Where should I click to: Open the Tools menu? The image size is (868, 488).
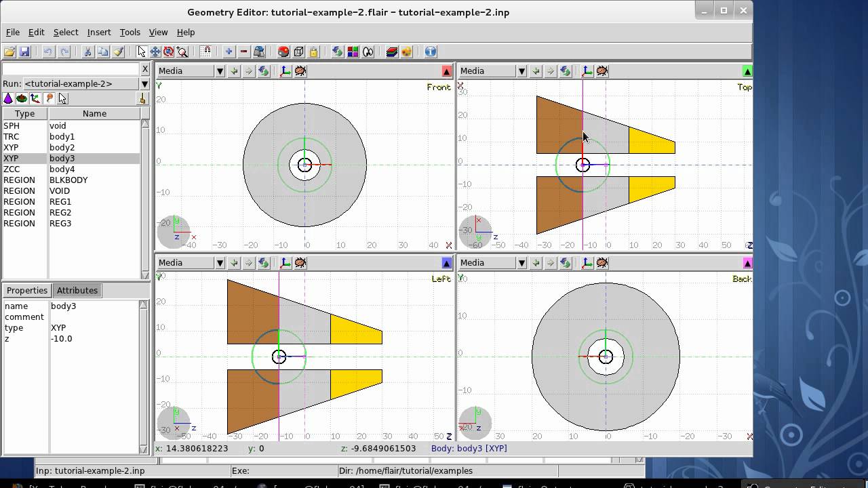pyautogui.click(x=130, y=32)
